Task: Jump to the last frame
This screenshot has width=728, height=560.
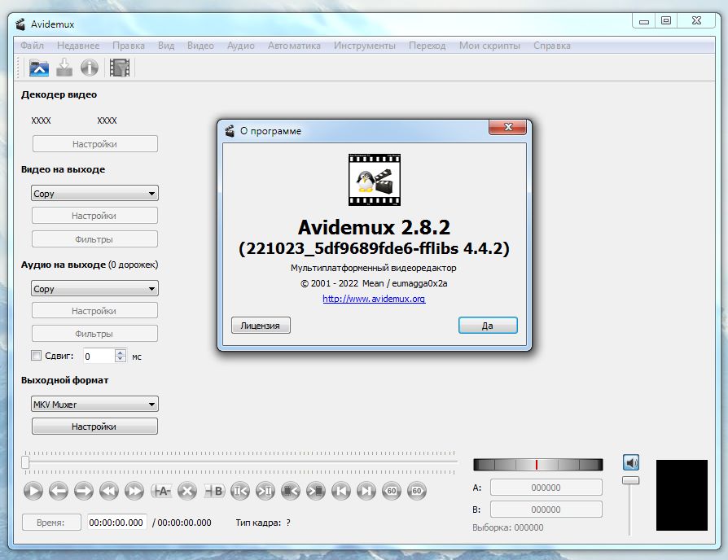Action: click(366, 491)
